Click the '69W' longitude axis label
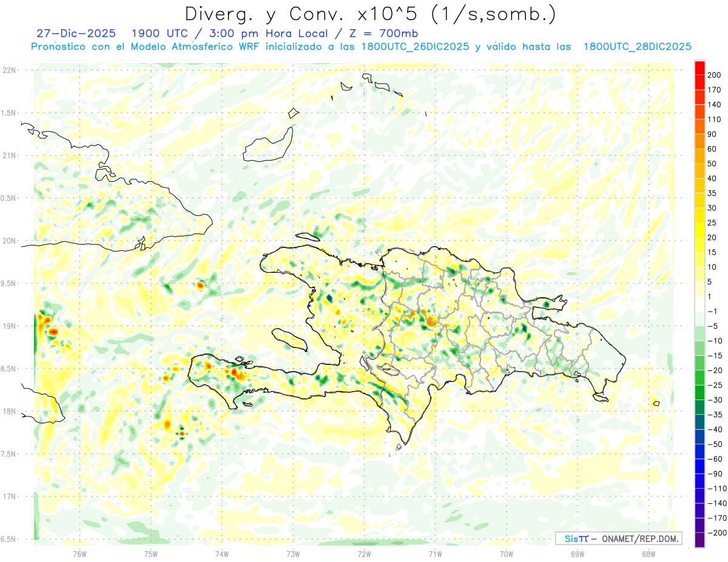Screen dimensions: 728x562 (x=578, y=554)
